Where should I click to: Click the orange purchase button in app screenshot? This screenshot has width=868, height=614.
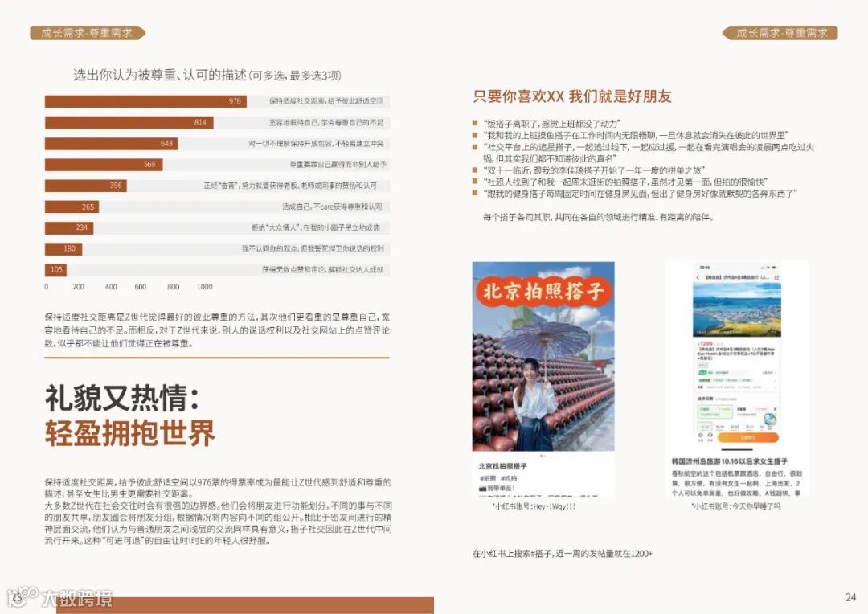point(748,437)
